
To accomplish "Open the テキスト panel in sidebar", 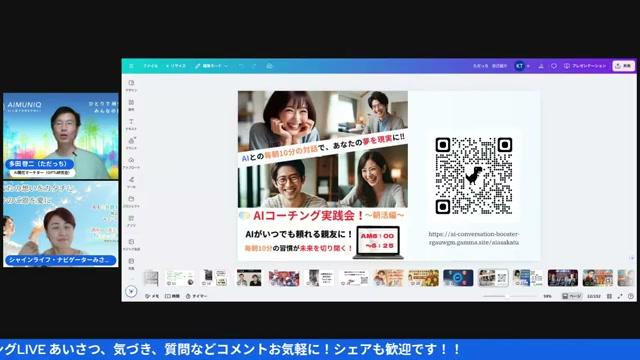I will (x=131, y=124).
